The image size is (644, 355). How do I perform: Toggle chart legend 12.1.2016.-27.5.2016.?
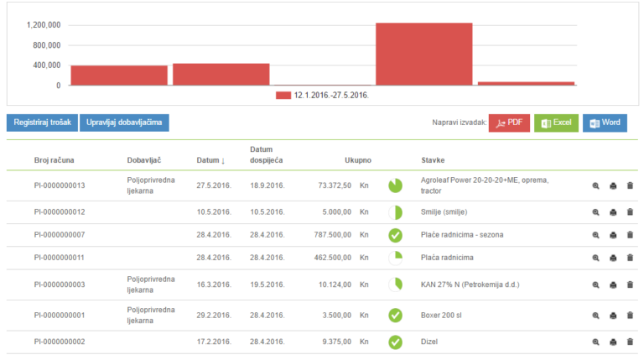[x=322, y=96]
